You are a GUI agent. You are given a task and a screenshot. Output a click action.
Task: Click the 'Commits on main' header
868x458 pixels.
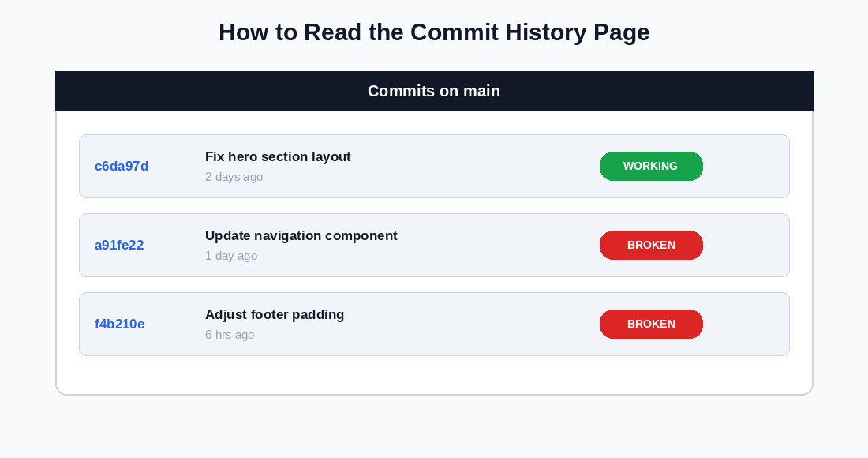click(x=434, y=91)
